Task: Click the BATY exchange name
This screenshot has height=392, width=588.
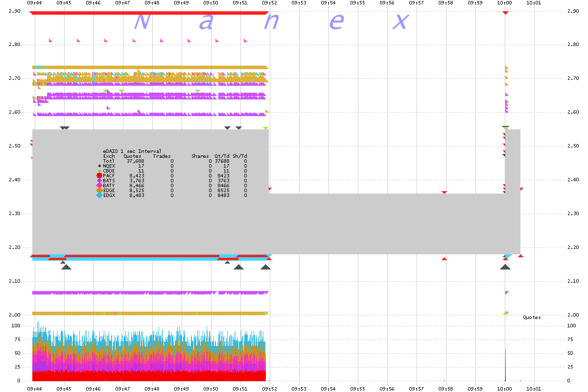Action: click(x=109, y=185)
